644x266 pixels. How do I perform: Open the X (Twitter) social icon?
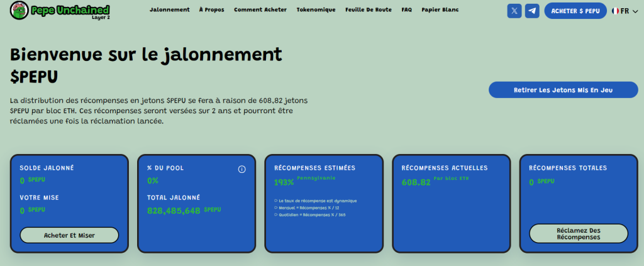[514, 11]
